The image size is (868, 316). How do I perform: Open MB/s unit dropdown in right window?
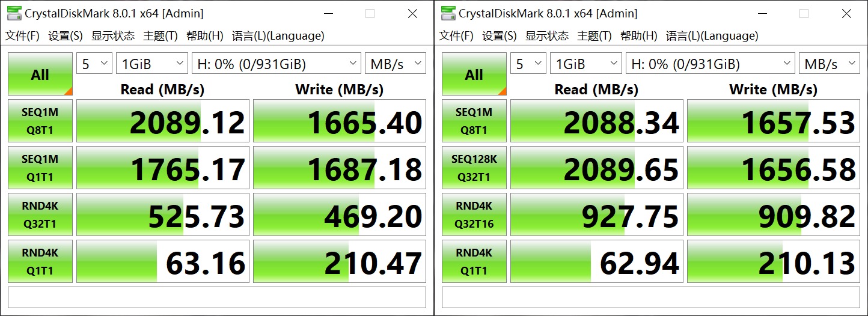click(829, 64)
